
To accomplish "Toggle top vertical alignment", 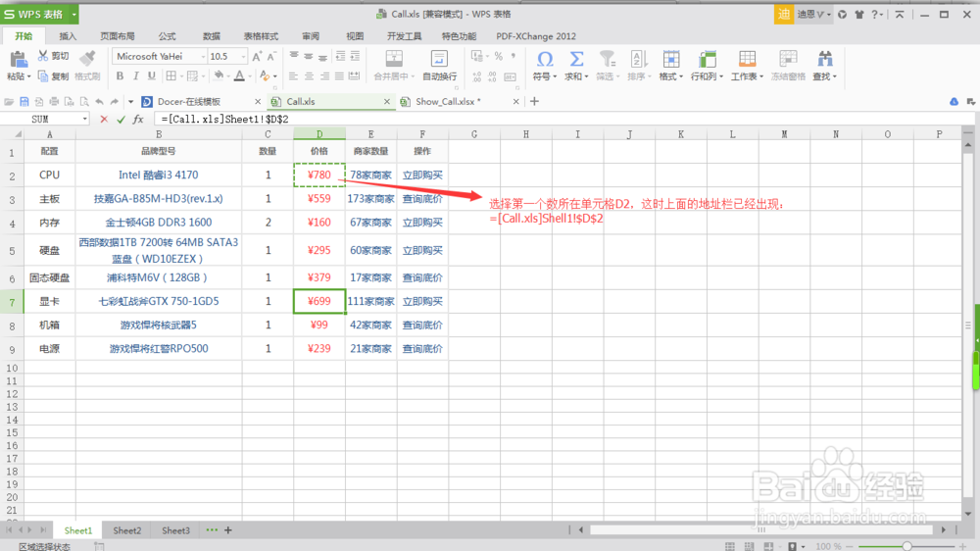I will 293,56.
